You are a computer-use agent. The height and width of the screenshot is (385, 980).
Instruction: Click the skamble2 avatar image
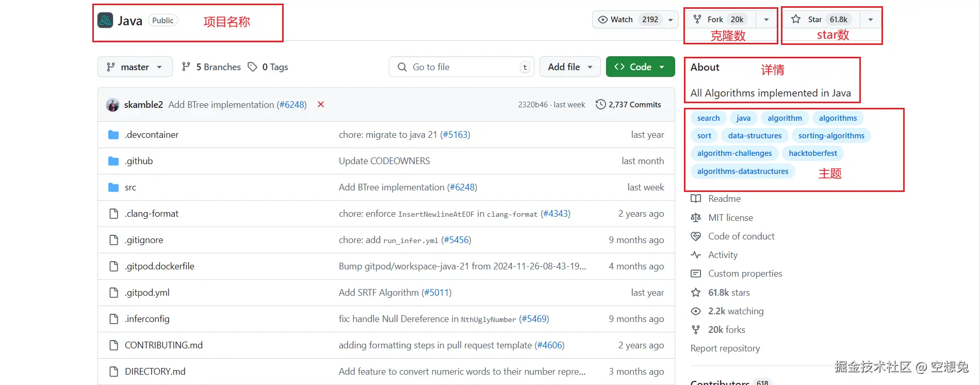pos(112,105)
